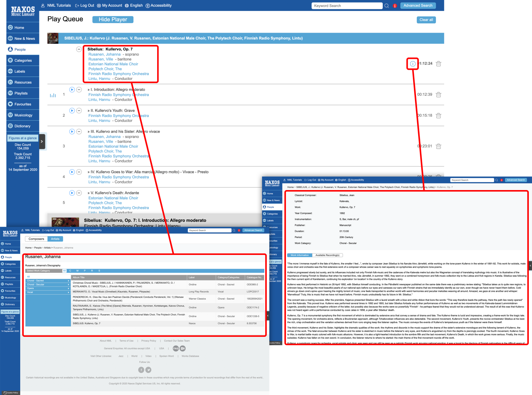This screenshot has width=532, height=395.
Task: Collapse details of II. Kullervo's Youth track
Action: pyautogui.click(x=79, y=111)
